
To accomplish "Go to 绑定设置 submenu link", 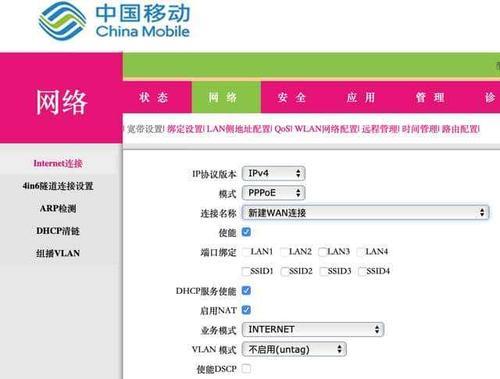I will point(185,129).
